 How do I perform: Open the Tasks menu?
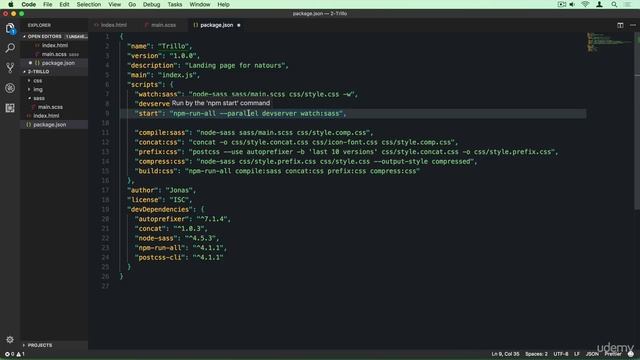(x=175, y=4)
